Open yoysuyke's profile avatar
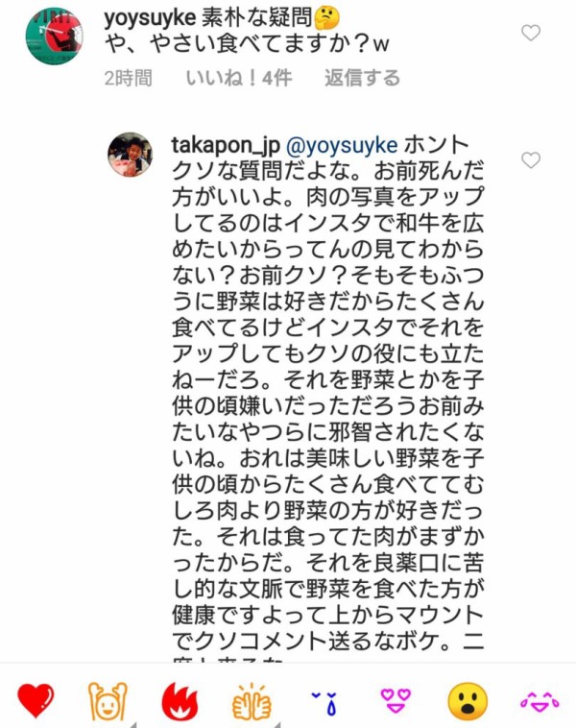This screenshot has width=576, height=728. (55, 36)
